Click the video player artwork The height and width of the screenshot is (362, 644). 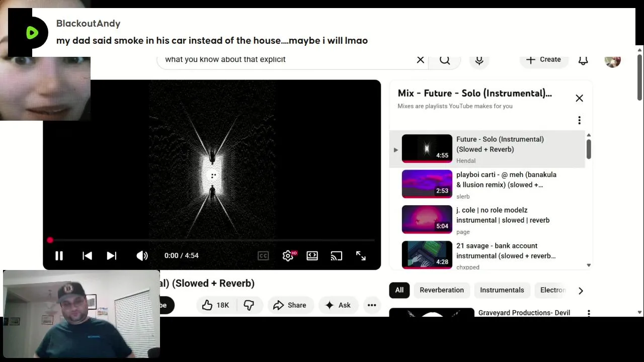212,161
